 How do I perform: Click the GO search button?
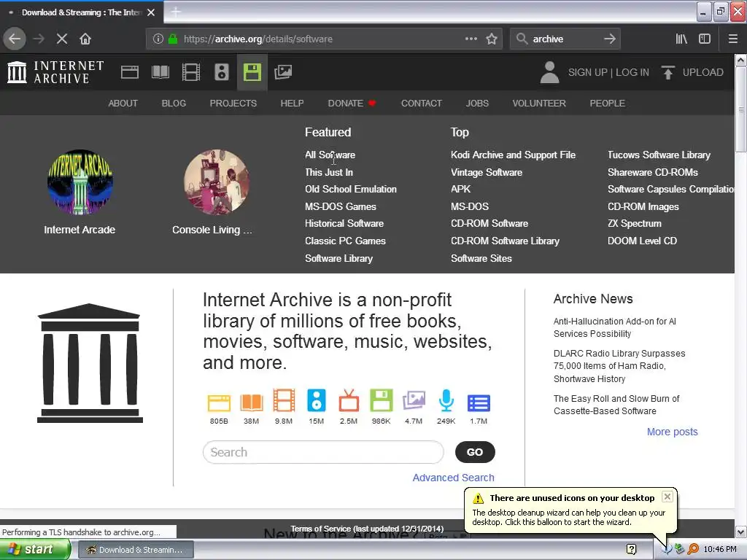coord(475,452)
